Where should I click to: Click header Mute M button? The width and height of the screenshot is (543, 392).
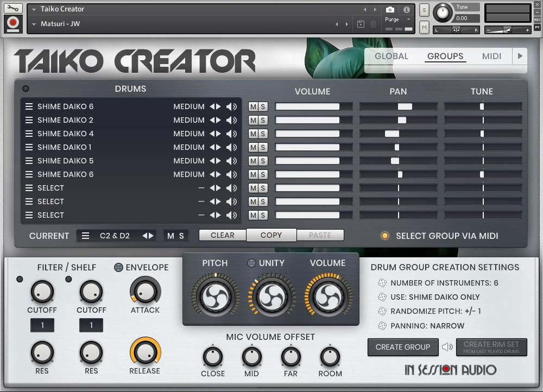coord(424,27)
